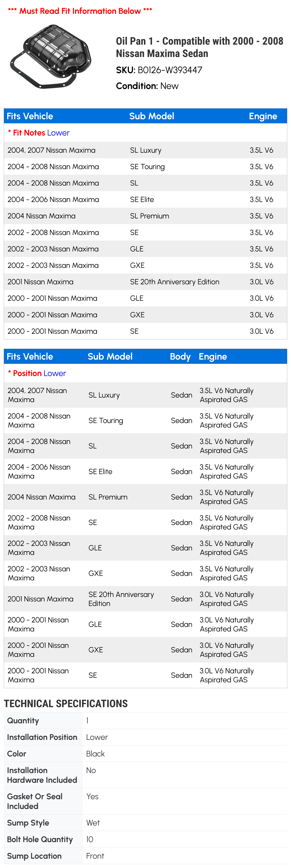
Task: Click the 'Sub Model' header in first table
Action: [x=151, y=116]
